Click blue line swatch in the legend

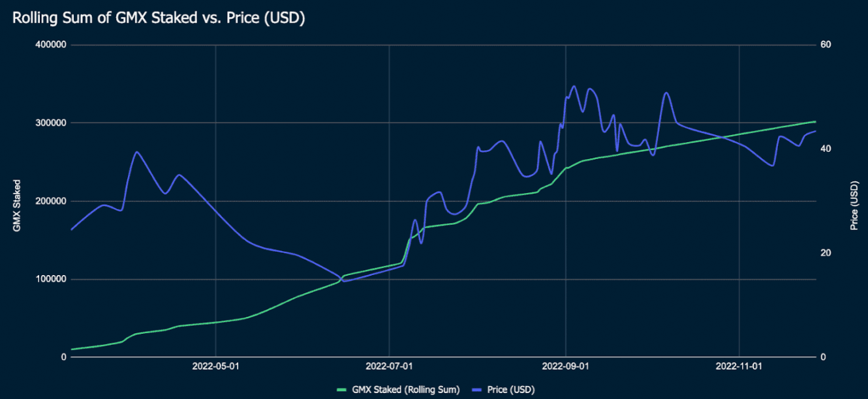(x=477, y=390)
